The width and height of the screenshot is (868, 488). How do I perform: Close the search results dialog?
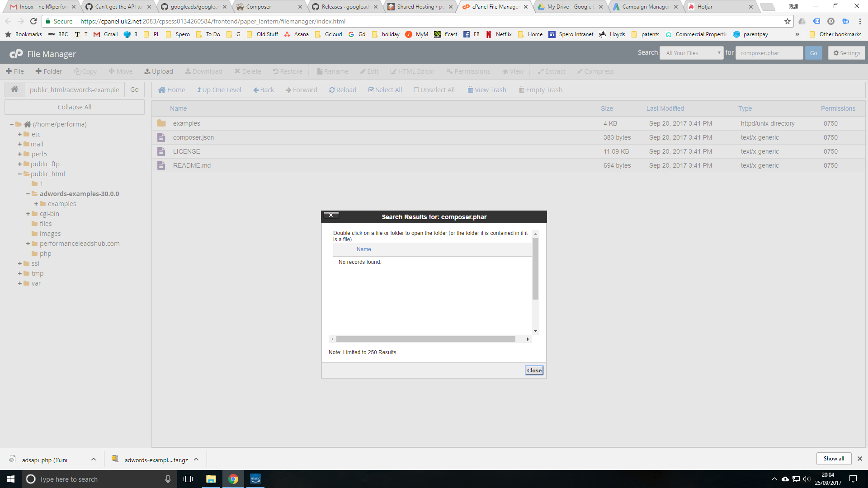pyautogui.click(x=534, y=370)
